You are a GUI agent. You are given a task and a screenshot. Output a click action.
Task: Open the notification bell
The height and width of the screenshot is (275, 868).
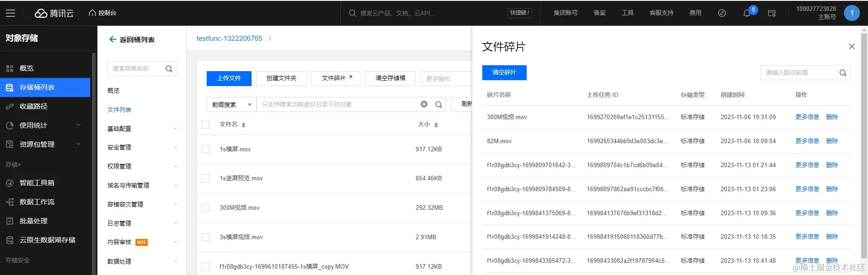pyautogui.click(x=747, y=13)
